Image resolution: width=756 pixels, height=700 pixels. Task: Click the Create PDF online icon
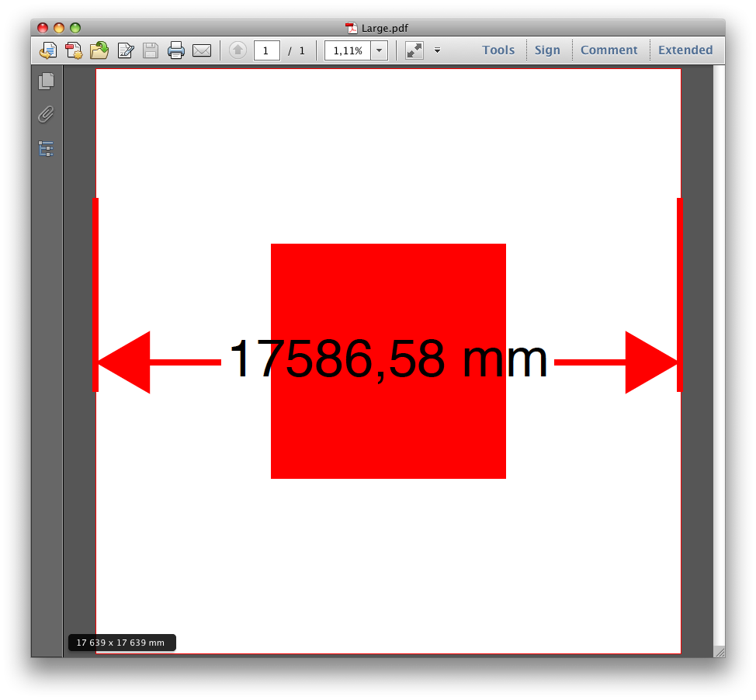coord(48,50)
